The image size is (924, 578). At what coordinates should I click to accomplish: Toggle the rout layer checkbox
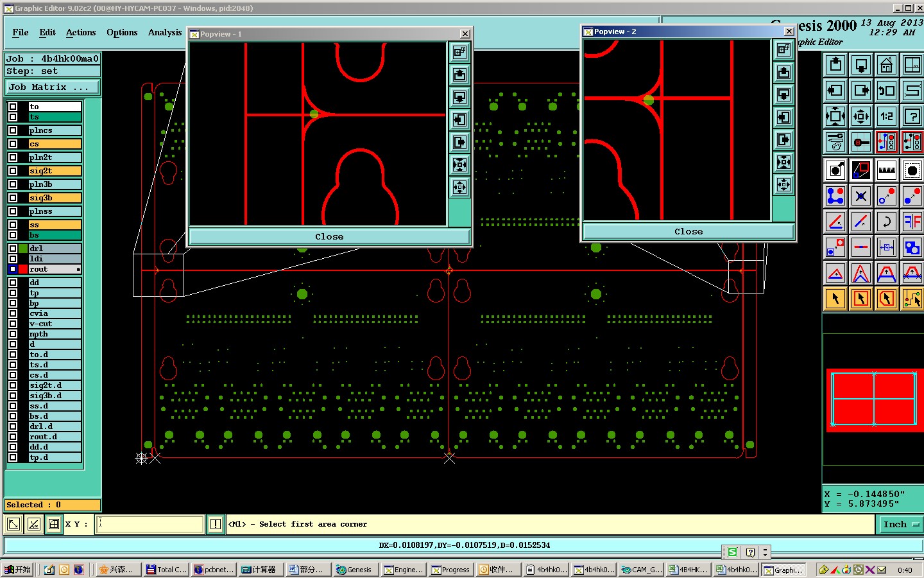(x=13, y=269)
